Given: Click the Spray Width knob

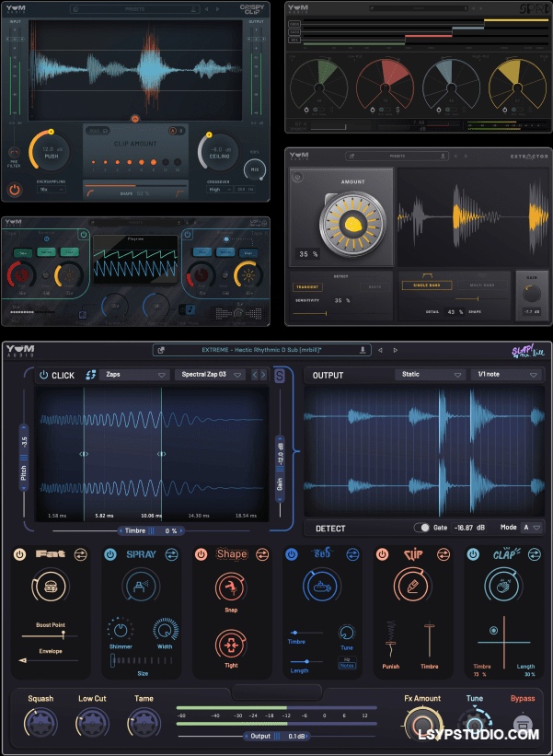Looking at the screenshot, I should click(166, 629).
